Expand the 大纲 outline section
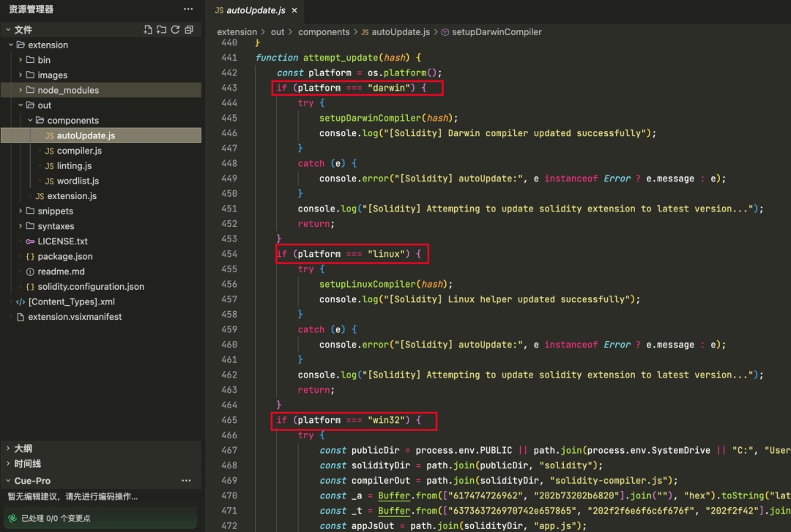 tap(8, 449)
